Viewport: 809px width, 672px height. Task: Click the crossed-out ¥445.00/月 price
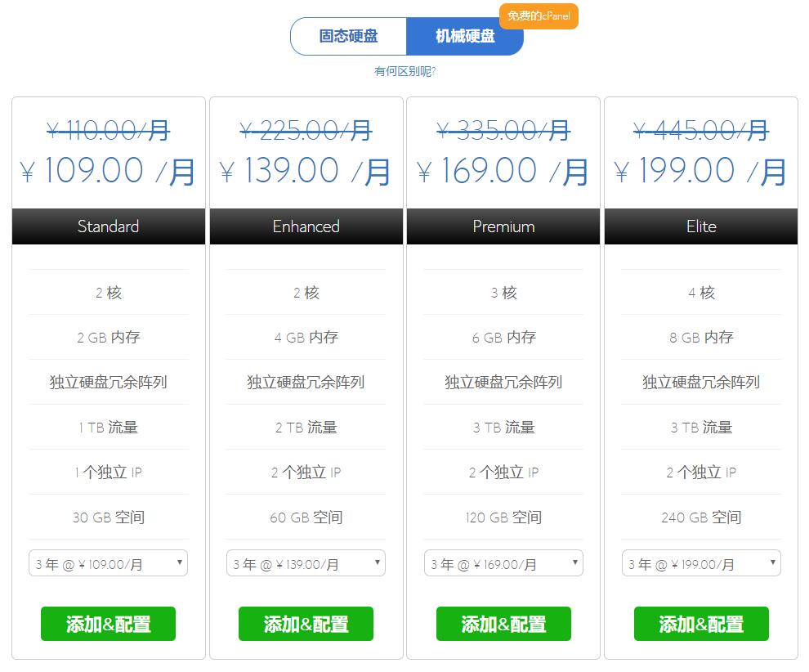(701, 129)
